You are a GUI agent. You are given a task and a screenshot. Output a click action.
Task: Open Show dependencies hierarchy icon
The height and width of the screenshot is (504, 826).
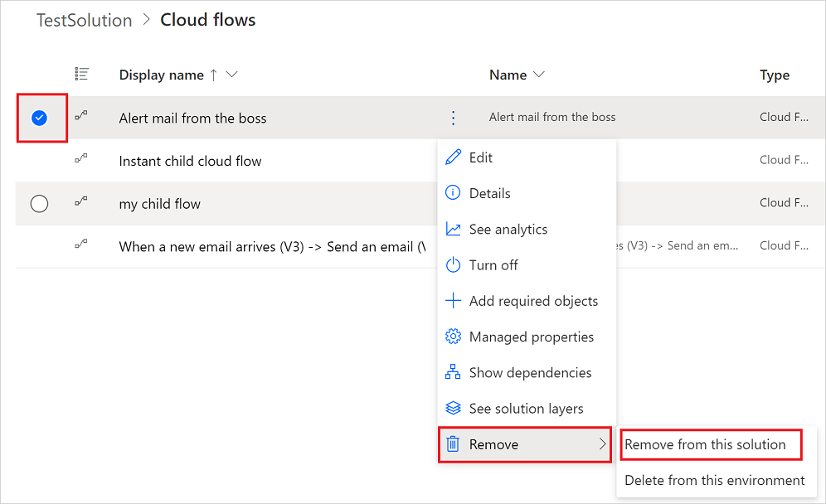[x=453, y=372]
